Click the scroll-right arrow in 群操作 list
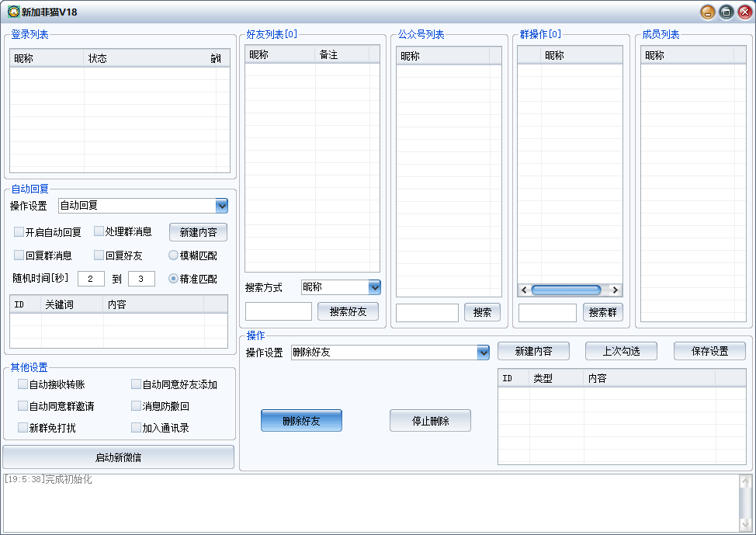This screenshot has height=535, width=756. coord(616,290)
